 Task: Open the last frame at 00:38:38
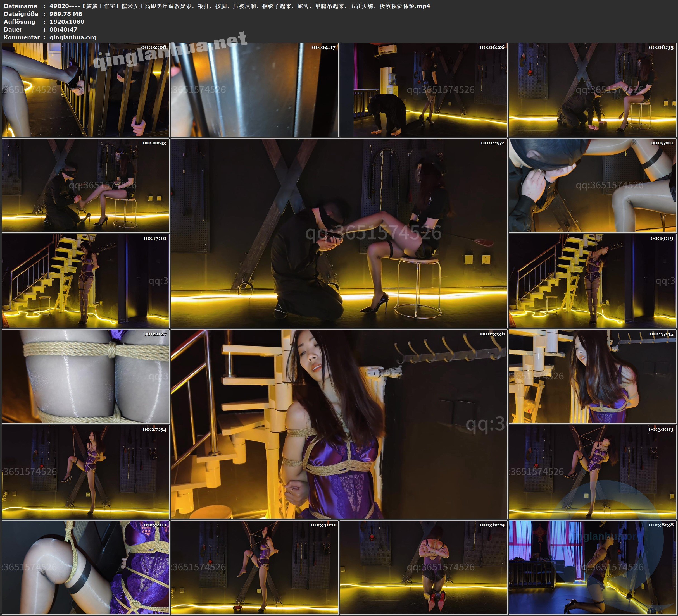[593, 567]
